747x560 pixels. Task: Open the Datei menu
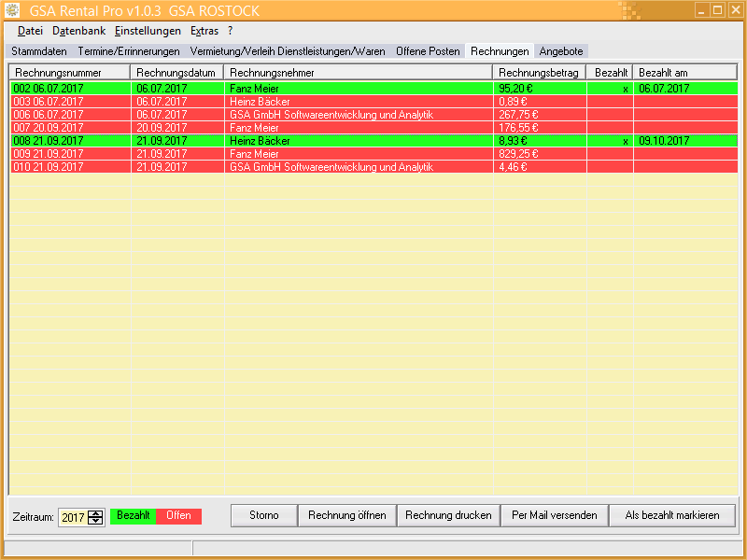click(30, 31)
